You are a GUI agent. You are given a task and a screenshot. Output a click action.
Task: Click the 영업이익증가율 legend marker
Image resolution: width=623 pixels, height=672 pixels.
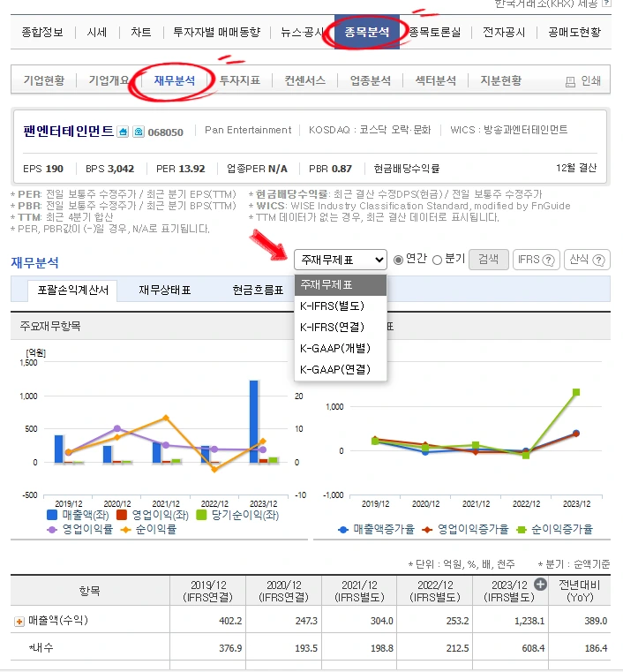[427, 530]
